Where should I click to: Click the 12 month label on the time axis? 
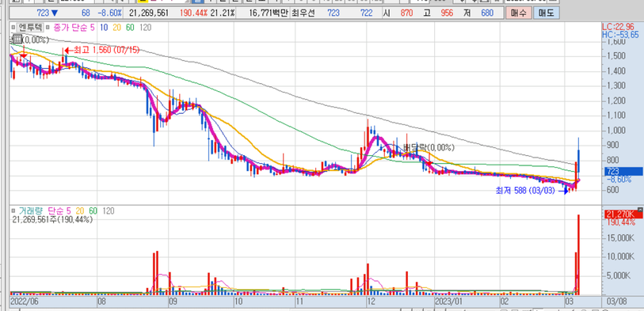372,302
